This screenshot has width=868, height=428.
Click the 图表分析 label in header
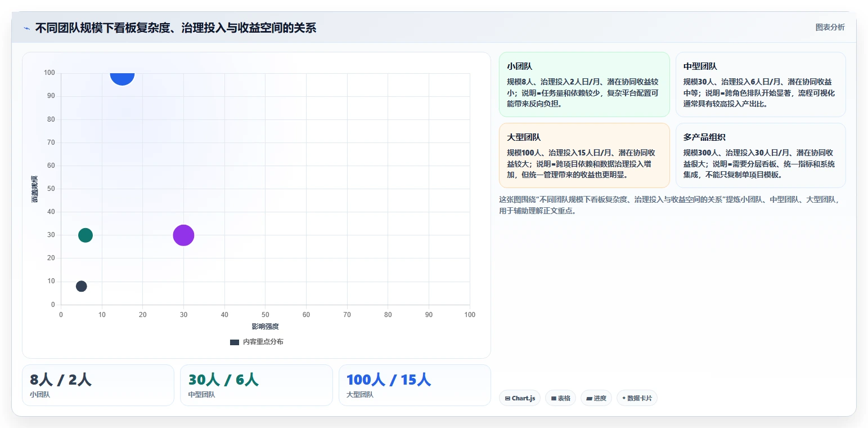[x=830, y=27]
